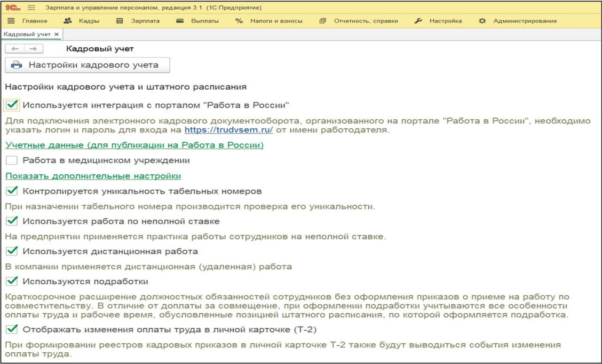This screenshot has height=364, width=602.
Task: Open the Выплаты section
Action: pos(198,21)
